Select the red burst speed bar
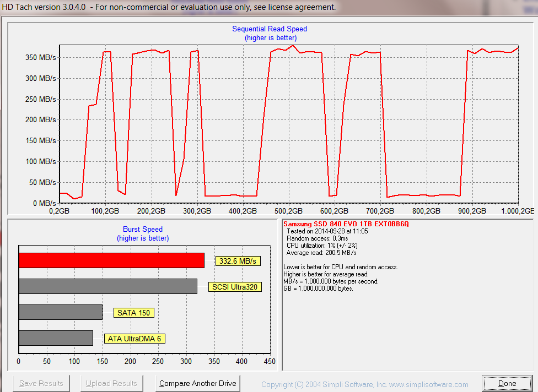Image resolution: width=538 pixels, height=392 pixels. 111,260
